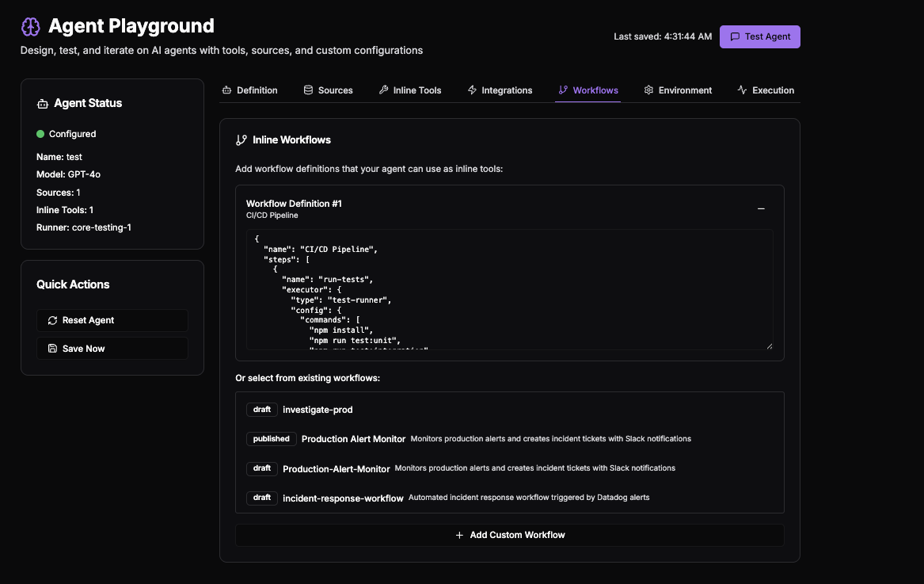Click the floppy disk icon in Save Now
The image size is (924, 584).
click(x=52, y=349)
